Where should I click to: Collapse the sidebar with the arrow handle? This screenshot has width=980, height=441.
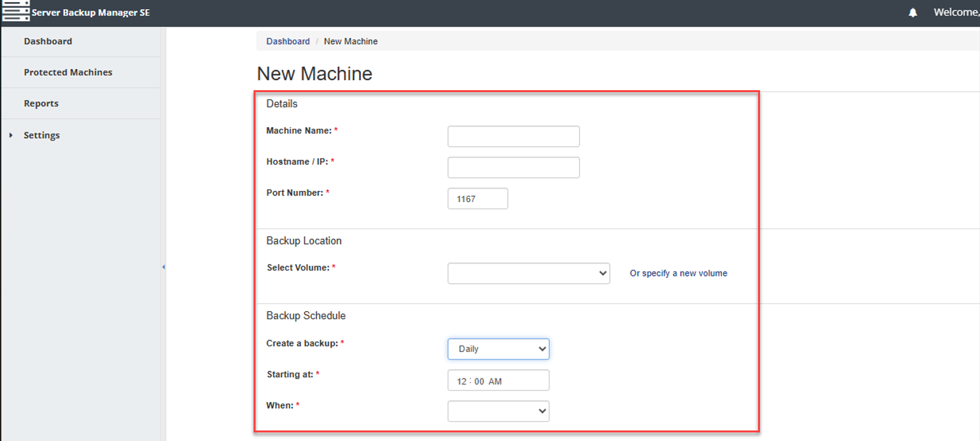click(163, 267)
